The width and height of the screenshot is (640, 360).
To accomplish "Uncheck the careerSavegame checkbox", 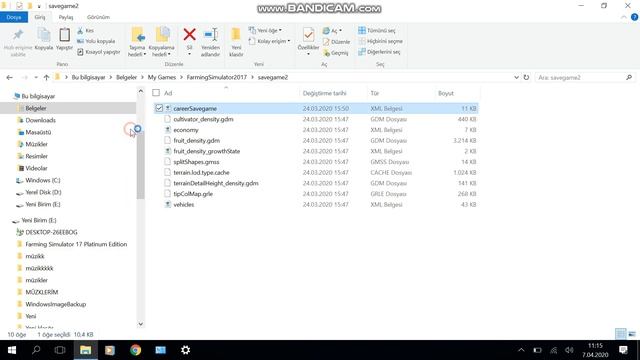I will [x=159, y=108].
